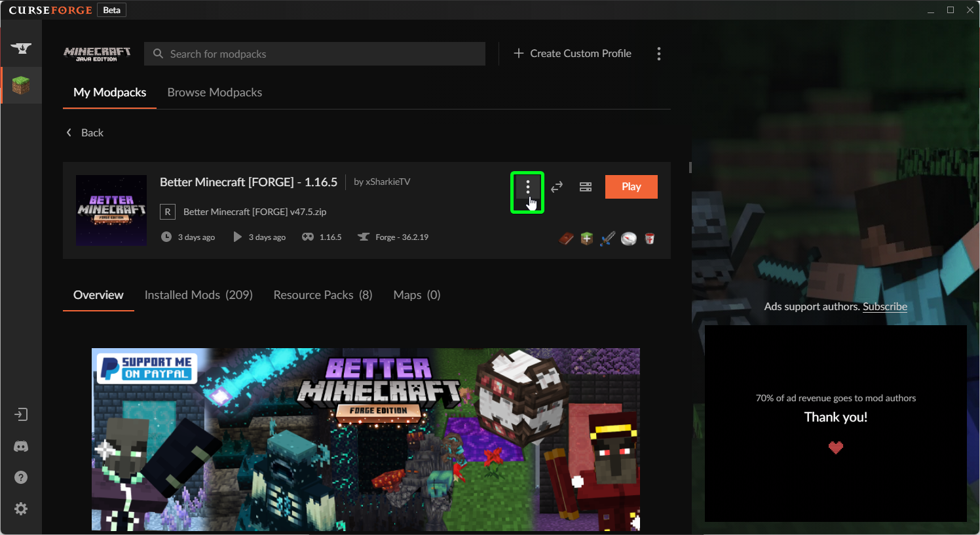Click the Subscribe link

coord(884,307)
